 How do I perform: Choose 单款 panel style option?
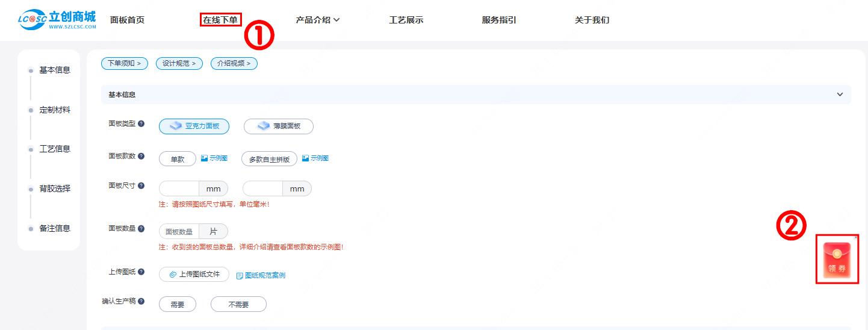click(178, 159)
